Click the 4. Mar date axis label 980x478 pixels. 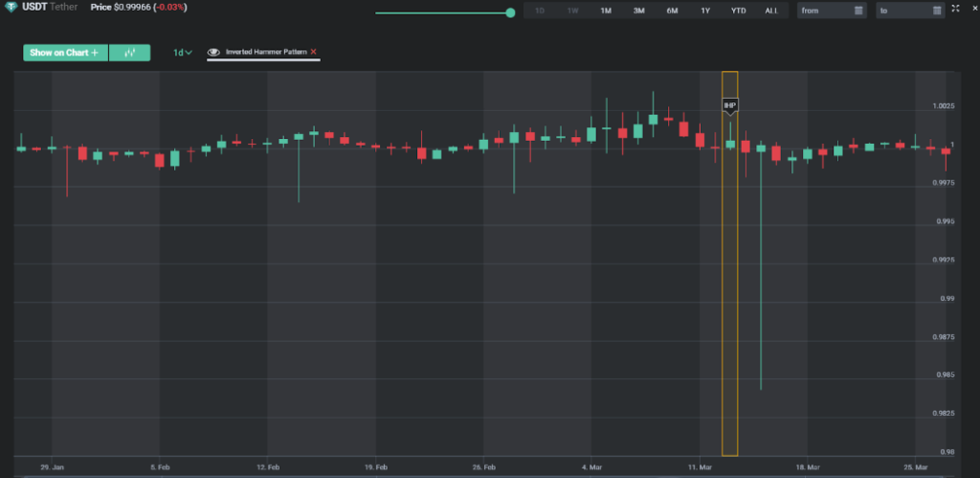[591, 467]
